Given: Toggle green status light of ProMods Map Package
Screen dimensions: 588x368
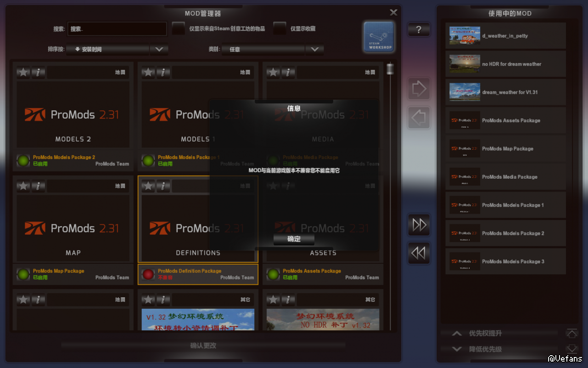Looking at the screenshot, I should click(x=23, y=274).
